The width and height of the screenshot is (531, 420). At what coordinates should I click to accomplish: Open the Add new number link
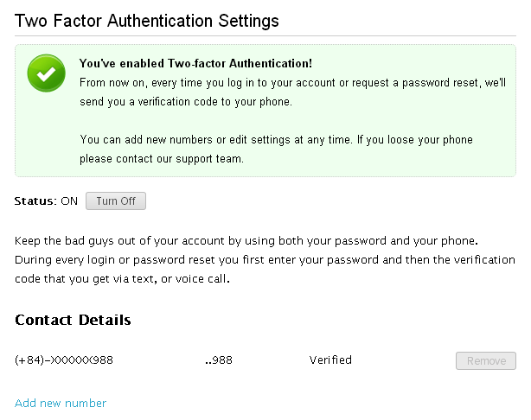(61, 403)
